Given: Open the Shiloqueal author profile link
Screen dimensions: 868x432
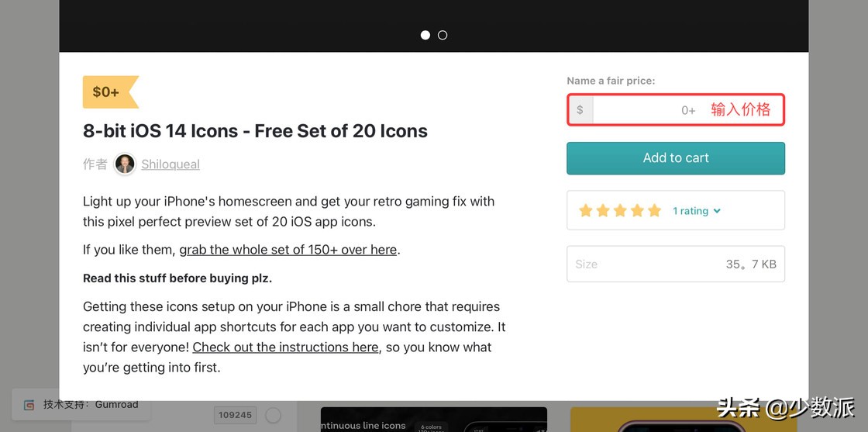Looking at the screenshot, I should pos(170,164).
